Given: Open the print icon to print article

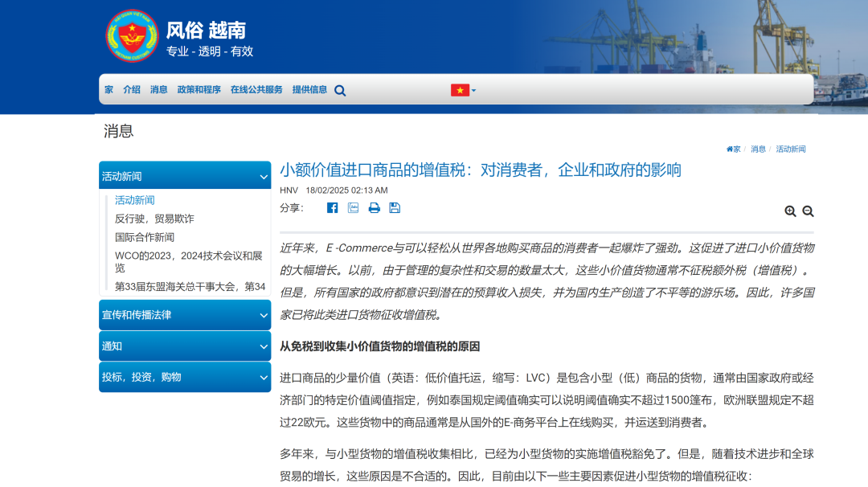Looking at the screenshot, I should [x=373, y=207].
